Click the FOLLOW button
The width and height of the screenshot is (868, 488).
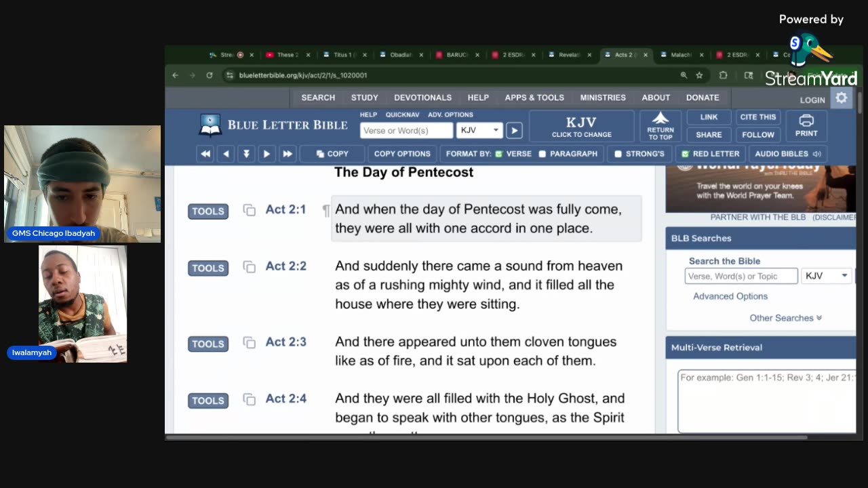click(757, 134)
